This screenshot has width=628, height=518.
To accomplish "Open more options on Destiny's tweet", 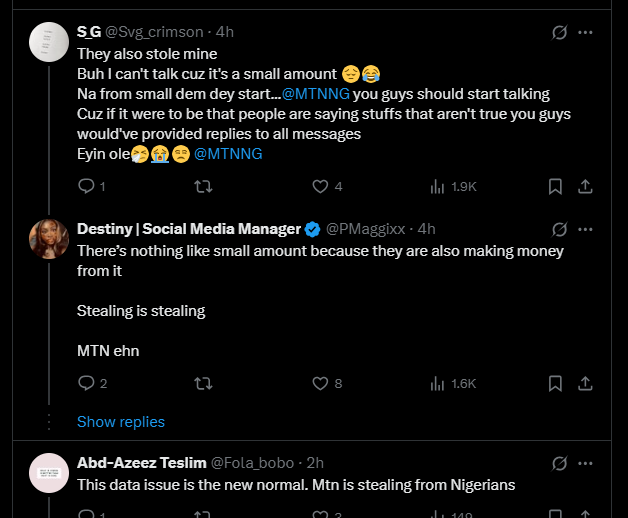I will 586,230.
